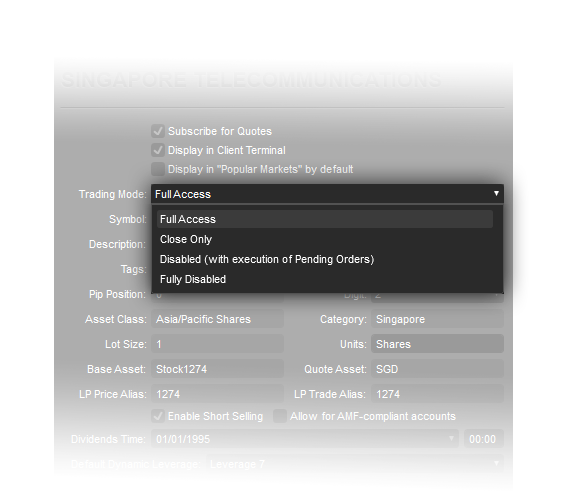This screenshot has width=580, height=492.
Task: Check Allow for AMF-compliant accounts
Action: tap(280, 416)
